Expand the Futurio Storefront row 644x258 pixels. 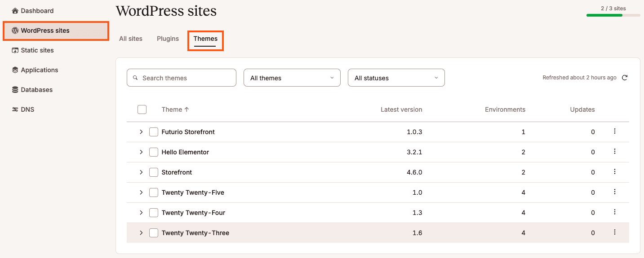(x=141, y=132)
